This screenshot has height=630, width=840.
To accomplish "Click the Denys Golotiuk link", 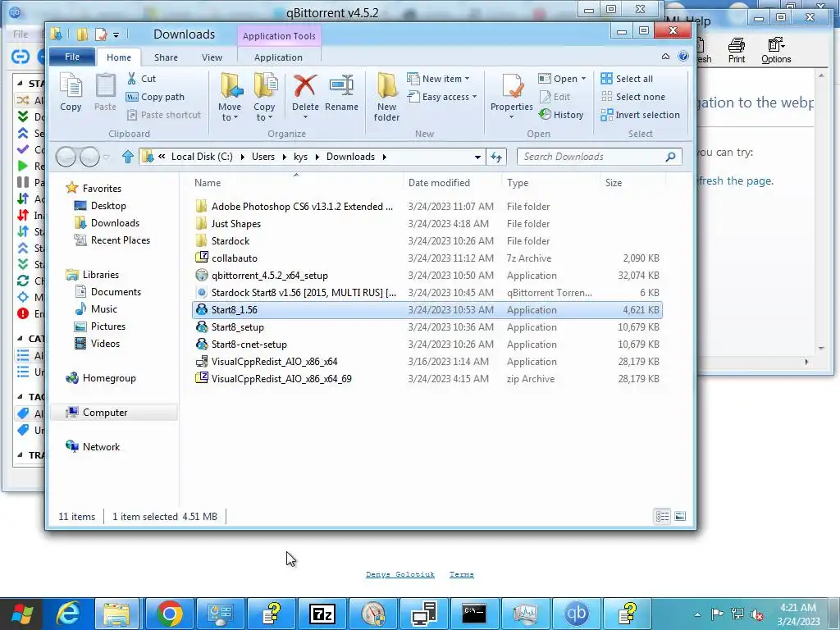I will tap(400, 574).
